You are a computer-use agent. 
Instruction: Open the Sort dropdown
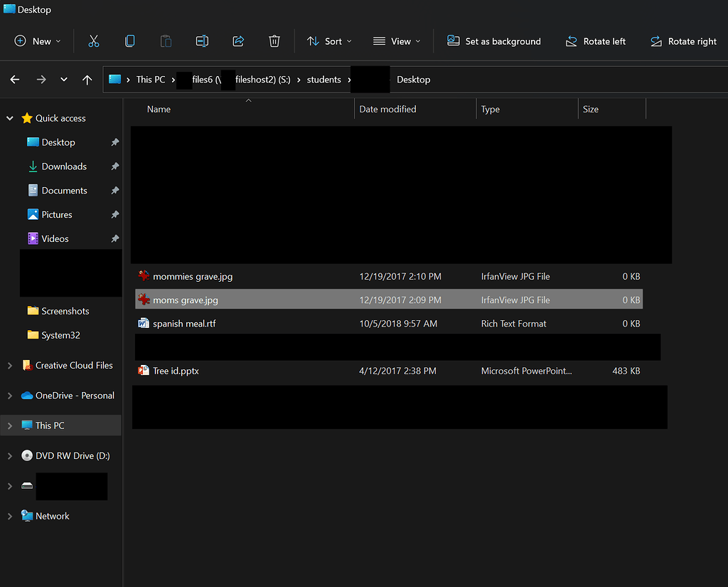[x=328, y=41]
